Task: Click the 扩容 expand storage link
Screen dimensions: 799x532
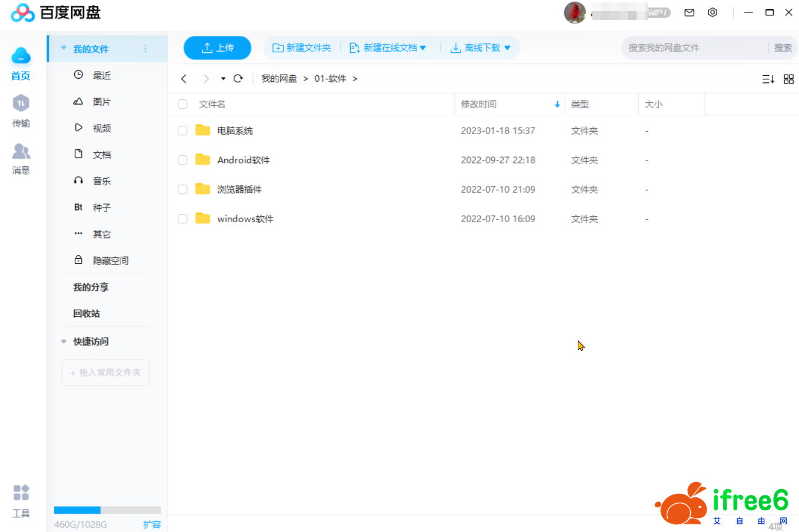Action: pyautogui.click(x=152, y=524)
